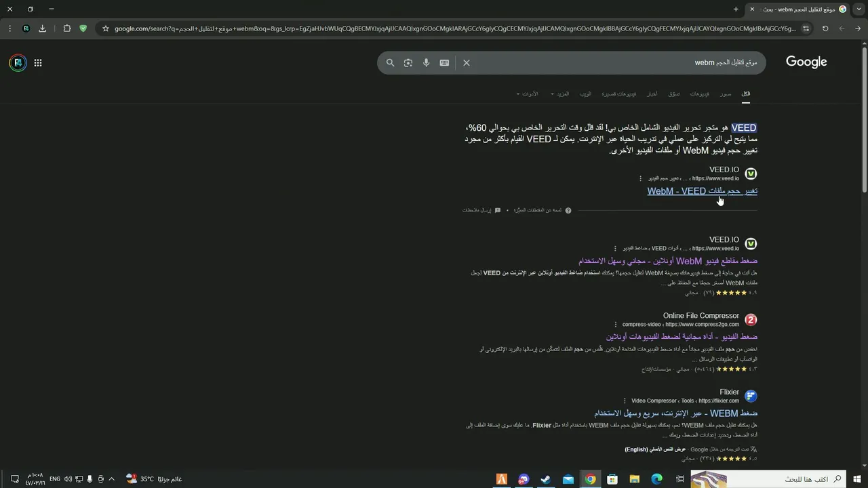Clear the search query with X
This screenshot has width=868, height=488.
click(467, 62)
